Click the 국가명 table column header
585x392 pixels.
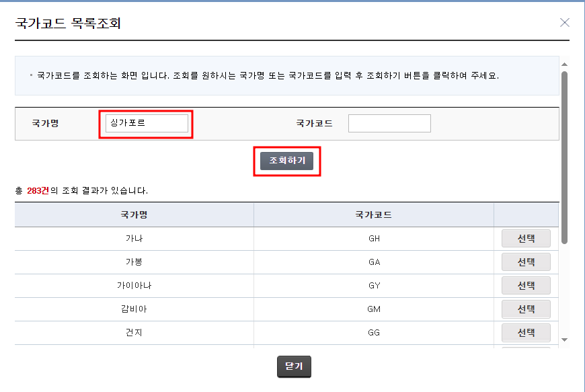(x=132, y=214)
